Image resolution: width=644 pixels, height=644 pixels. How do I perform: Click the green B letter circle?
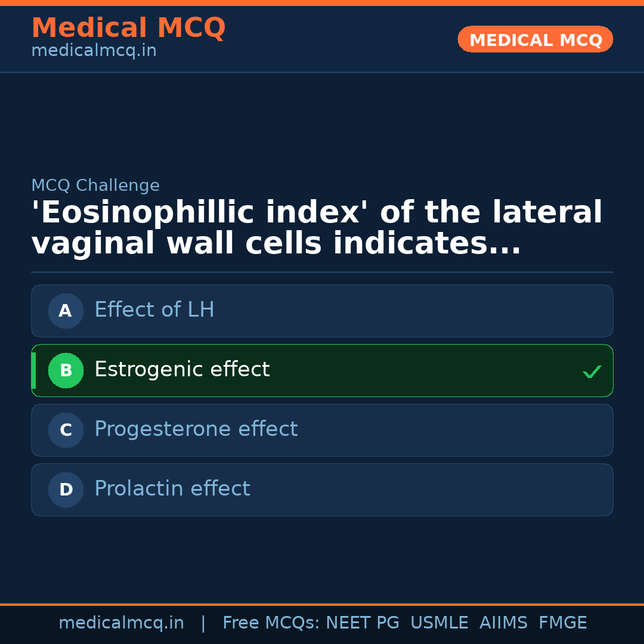click(x=66, y=370)
